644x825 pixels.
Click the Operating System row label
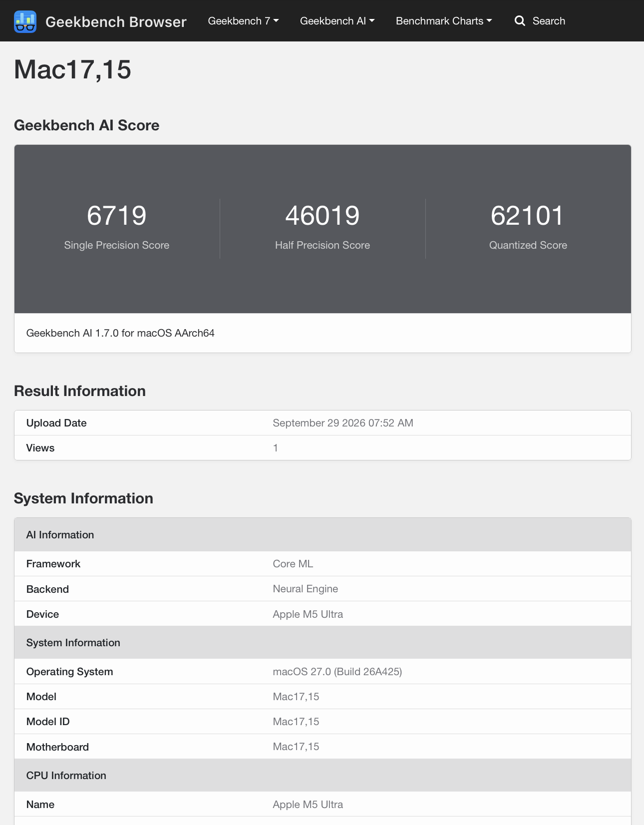[x=70, y=672]
